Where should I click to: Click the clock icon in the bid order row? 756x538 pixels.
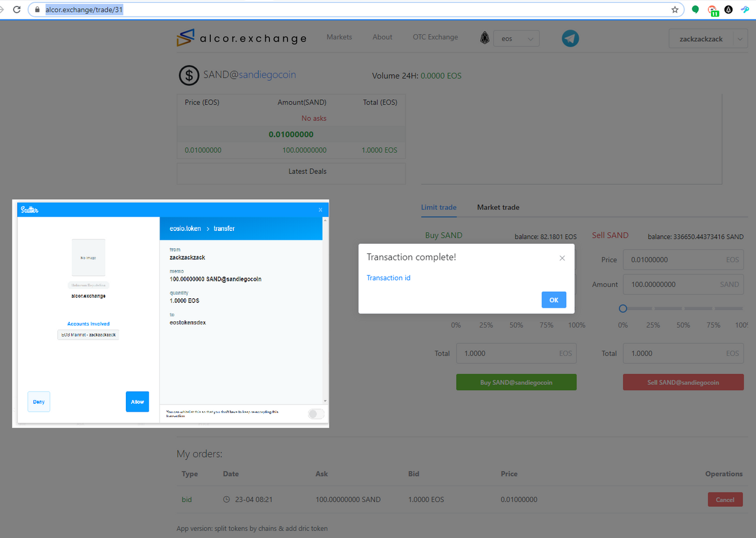[226, 500]
